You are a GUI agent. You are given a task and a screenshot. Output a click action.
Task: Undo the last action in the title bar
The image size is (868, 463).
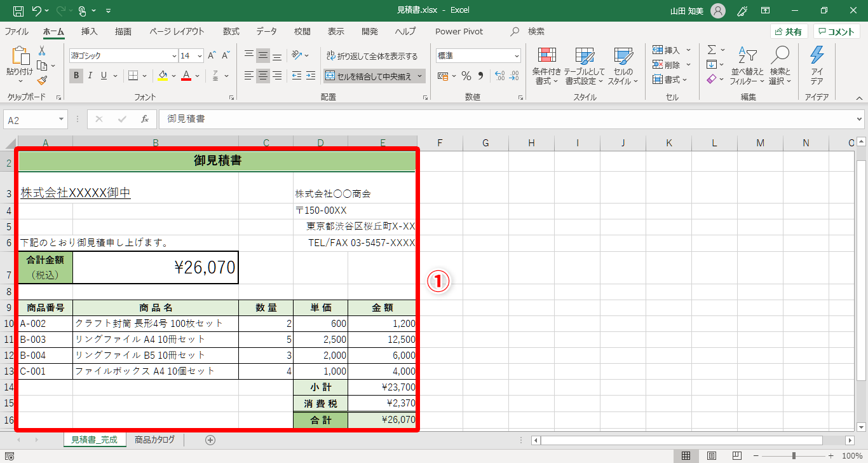click(x=36, y=11)
